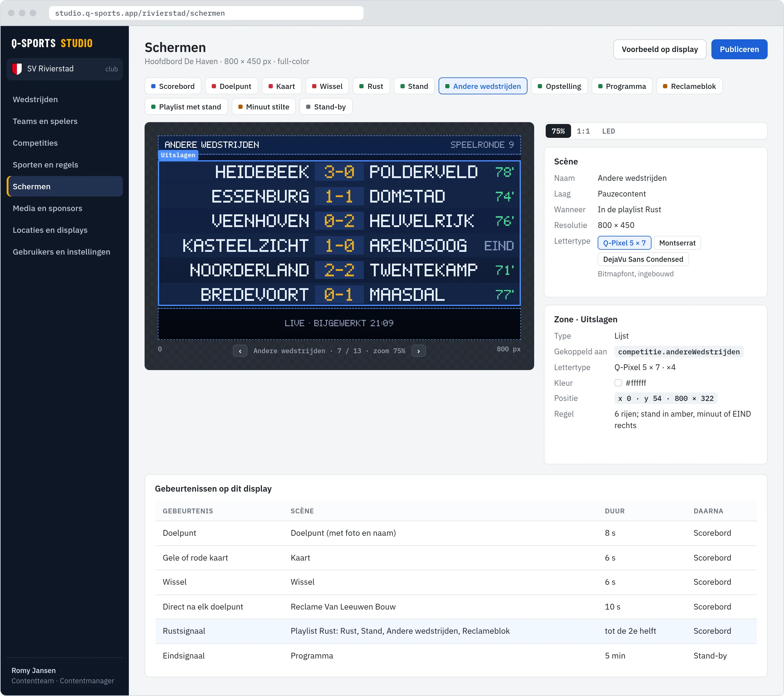The image size is (784, 696).
Task: Select the Rustsignaal event row
Action: 456,631
